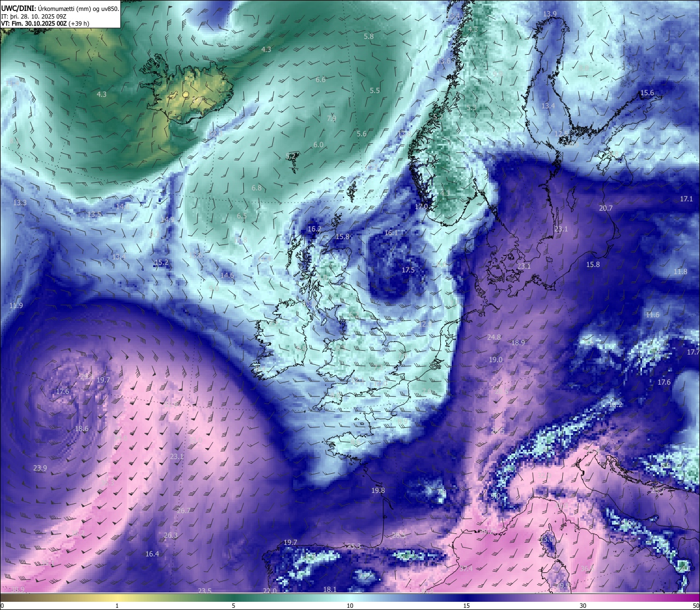Click the 17.0 value off southern Norway
This screenshot has height=610, width=700.
(421, 207)
